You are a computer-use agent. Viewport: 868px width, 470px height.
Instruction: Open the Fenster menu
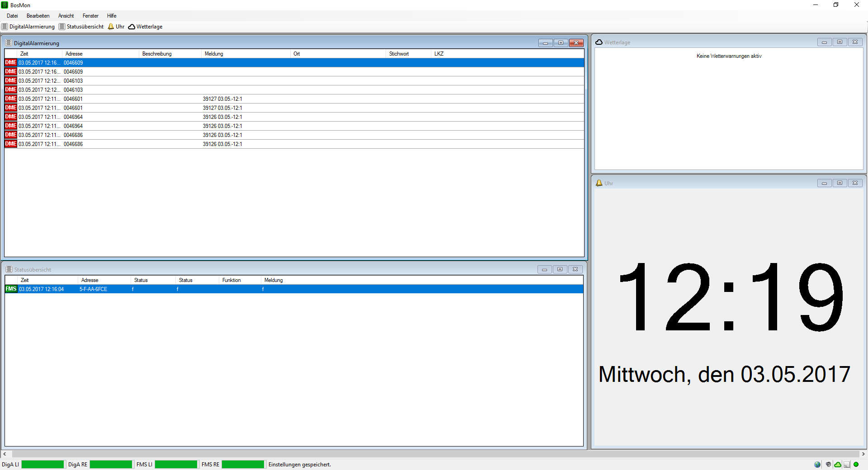point(90,16)
